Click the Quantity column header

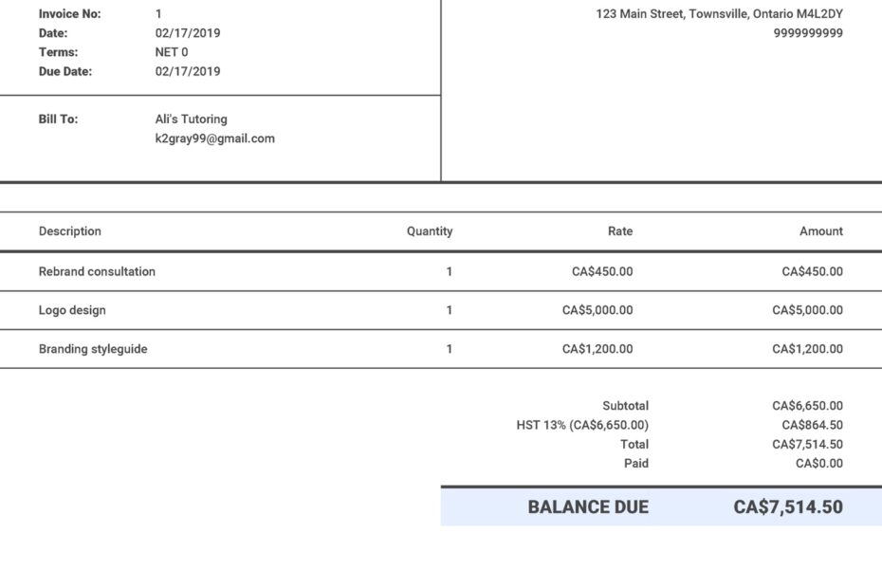click(430, 230)
